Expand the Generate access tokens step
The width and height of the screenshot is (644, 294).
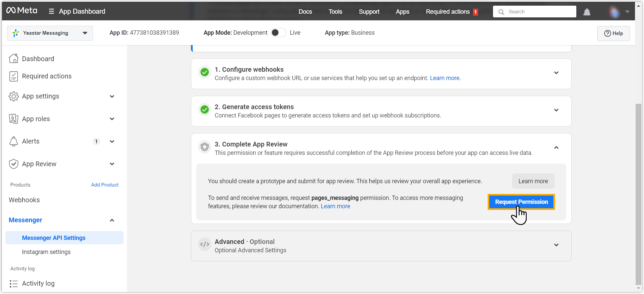(556, 110)
